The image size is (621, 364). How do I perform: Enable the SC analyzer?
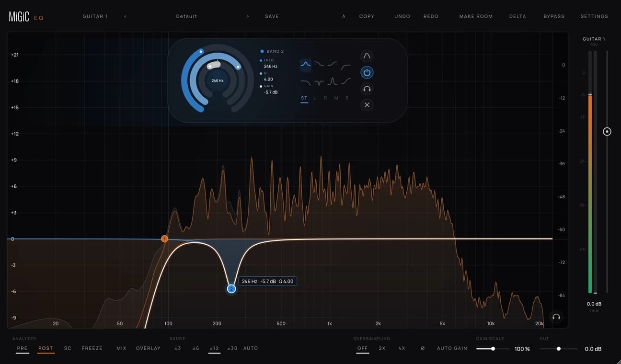[68, 348]
